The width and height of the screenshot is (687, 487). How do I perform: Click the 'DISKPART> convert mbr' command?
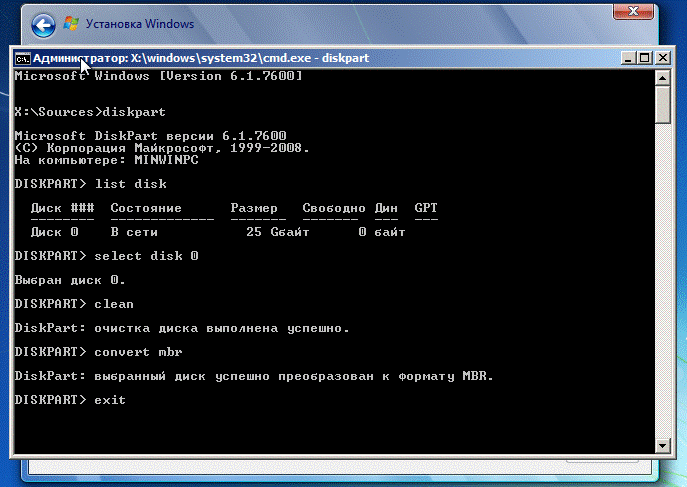(x=98, y=352)
